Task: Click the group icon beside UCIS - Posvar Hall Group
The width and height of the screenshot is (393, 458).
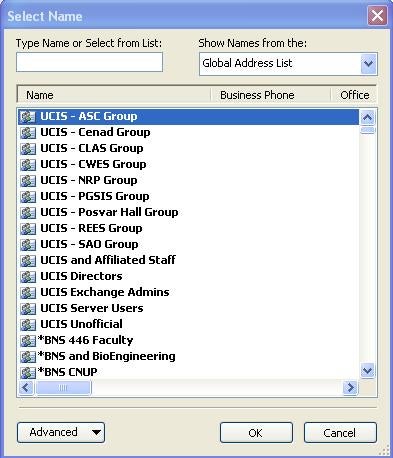Action: tap(28, 213)
